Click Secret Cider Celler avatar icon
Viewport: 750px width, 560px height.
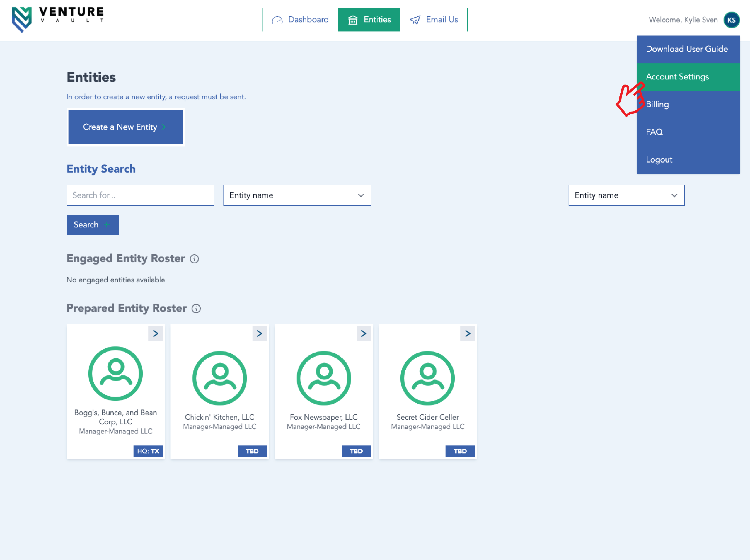[x=427, y=378]
